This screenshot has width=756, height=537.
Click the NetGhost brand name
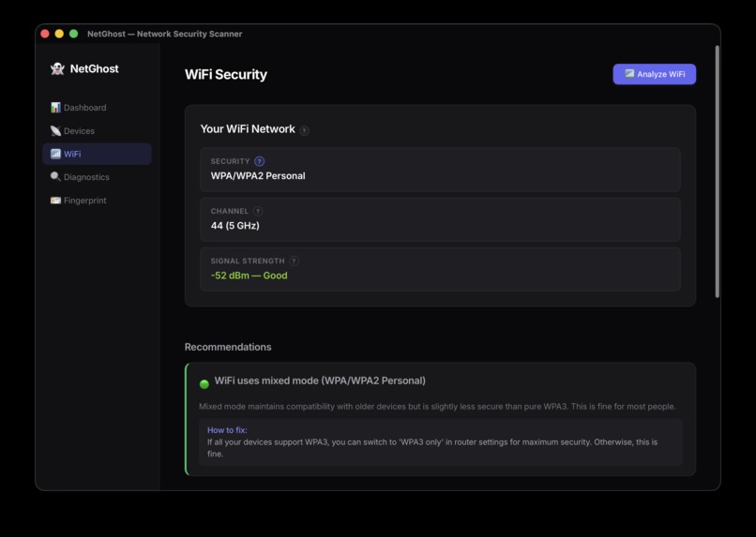point(95,68)
